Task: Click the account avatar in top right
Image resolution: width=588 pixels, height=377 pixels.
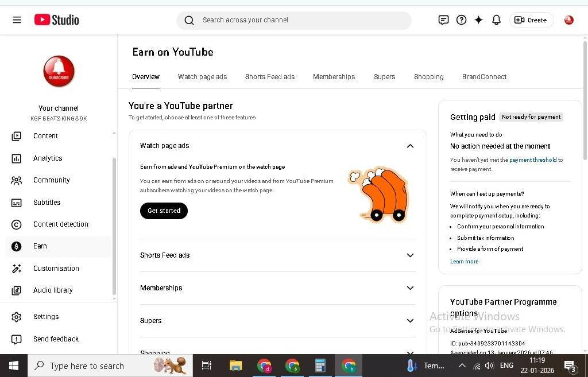Action: click(568, 20)
